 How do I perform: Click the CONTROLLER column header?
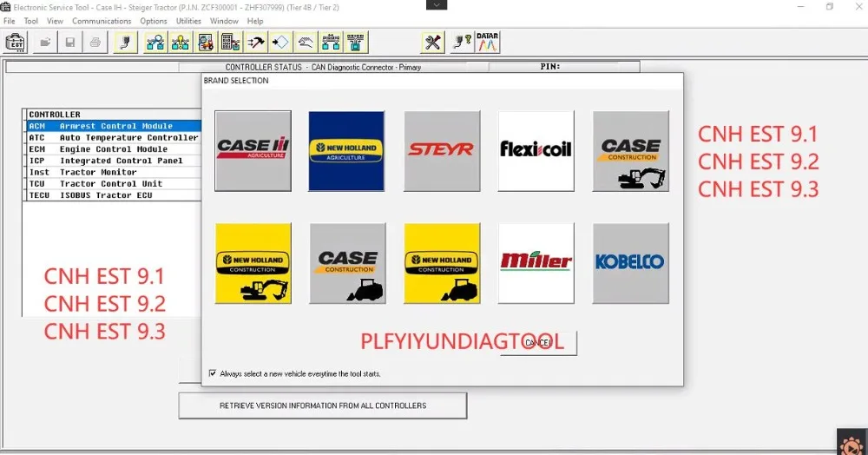point(114,115)
